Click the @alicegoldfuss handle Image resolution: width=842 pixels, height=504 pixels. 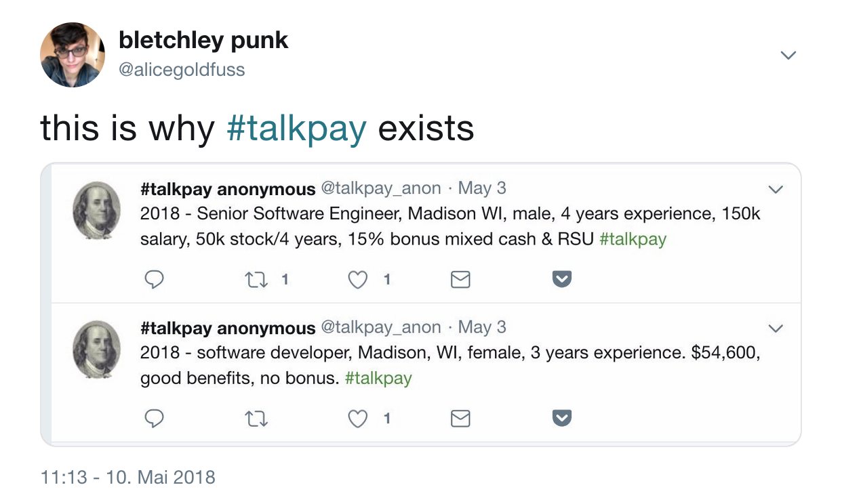[x=182, y=69]
